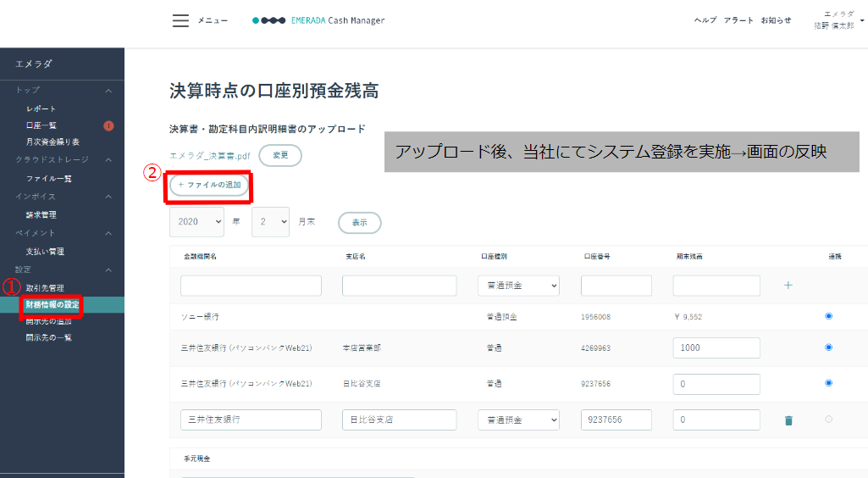
Task: Open ファイル一覧 in the sidebar
Action: point(49,178)
